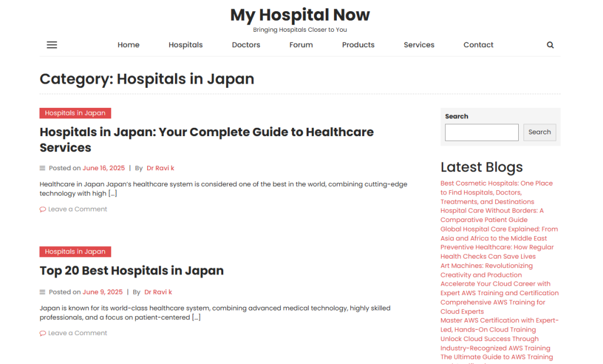Click the June 16, 2025 post date
Viewport: 603px width, 364px height.
point(103,168)
